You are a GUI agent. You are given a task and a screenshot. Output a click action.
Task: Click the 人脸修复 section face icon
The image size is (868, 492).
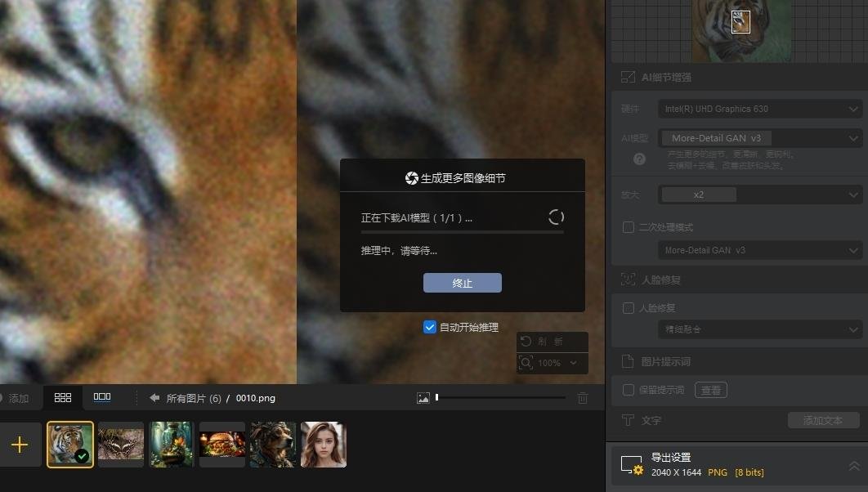pyautogui.click(x=628, y=280)
